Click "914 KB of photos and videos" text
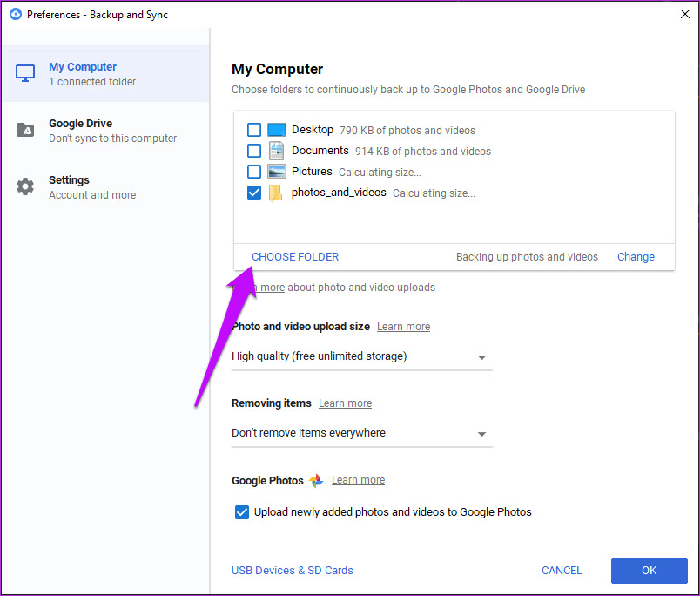 [x=423, y=152]
